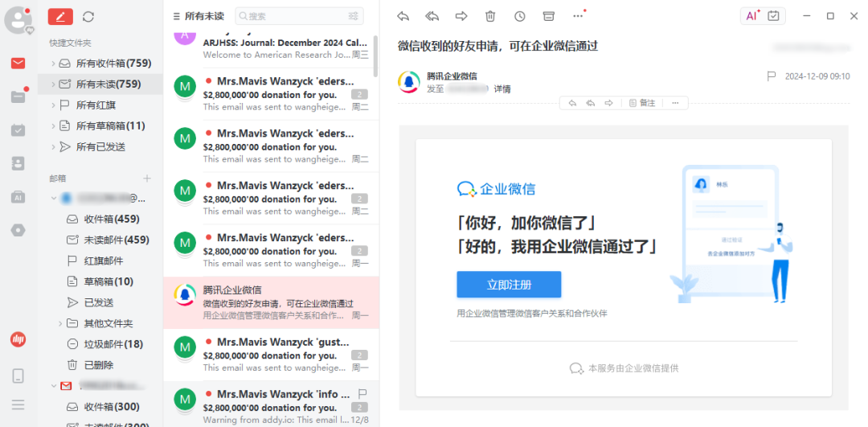Open the 所有草稿箱(11) folder

pos(100,126)
